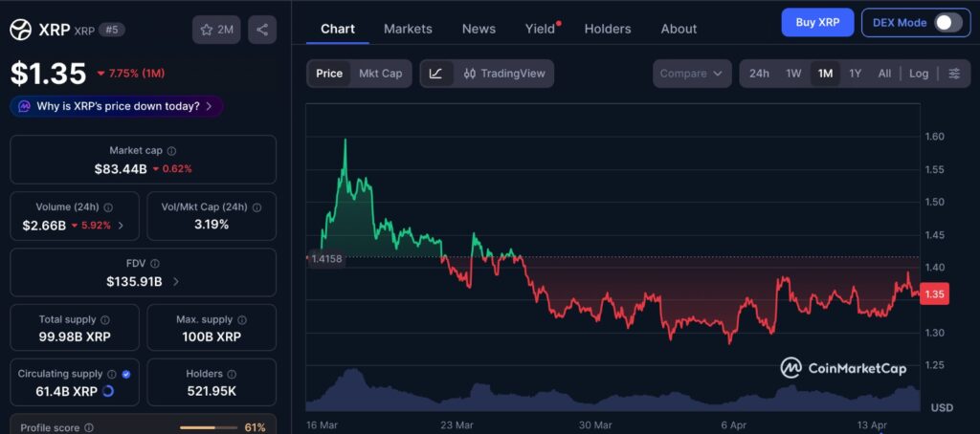
Task: Set chart range to 1M
Action: pyautogui.click(x=826, y=74)
